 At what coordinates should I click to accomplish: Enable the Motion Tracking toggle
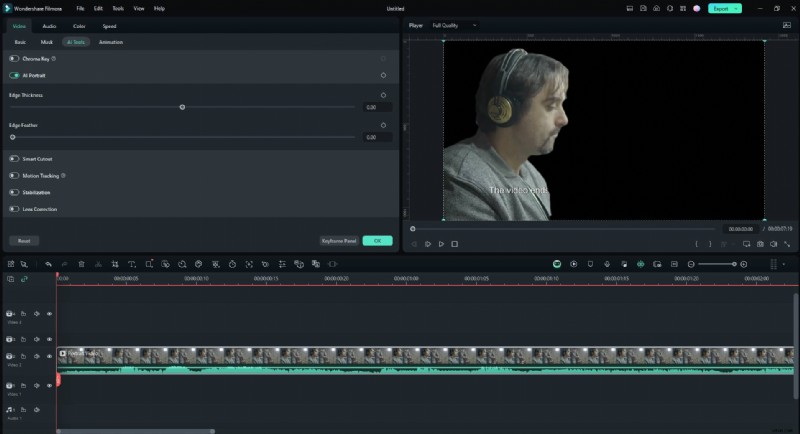point(14,175)
